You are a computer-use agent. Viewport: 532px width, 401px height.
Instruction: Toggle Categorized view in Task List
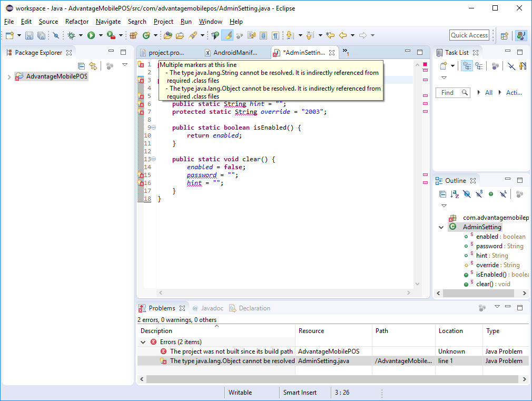point(467,66)
